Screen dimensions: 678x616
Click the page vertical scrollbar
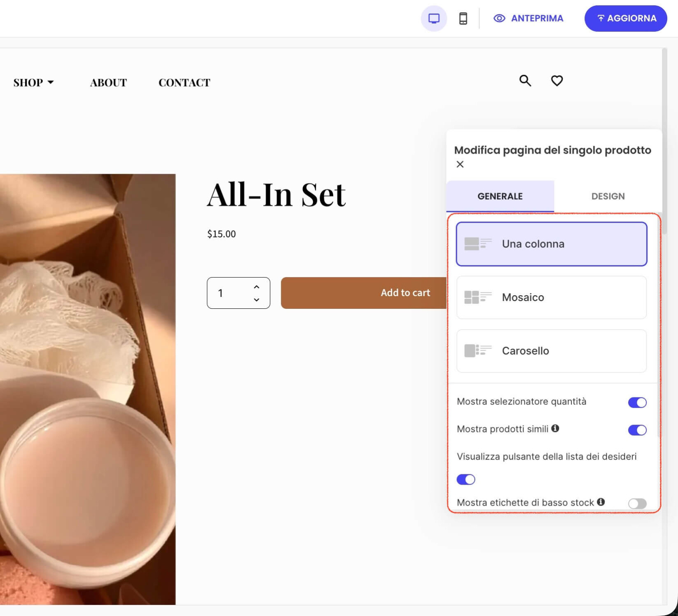664,141
